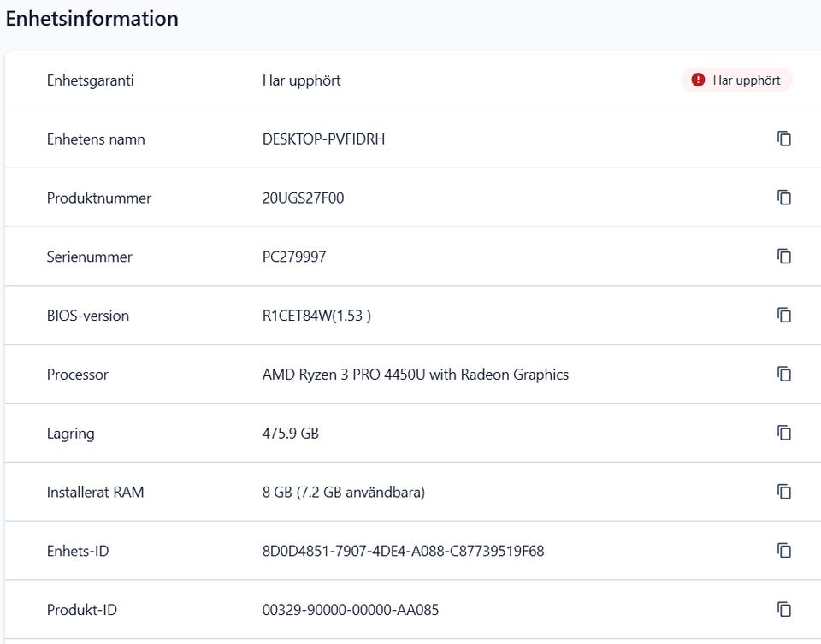Image resolution: width=821 pixels, height=644 pixels.
Task: Copy the Enhets-ID string
Action: [783, 551]
